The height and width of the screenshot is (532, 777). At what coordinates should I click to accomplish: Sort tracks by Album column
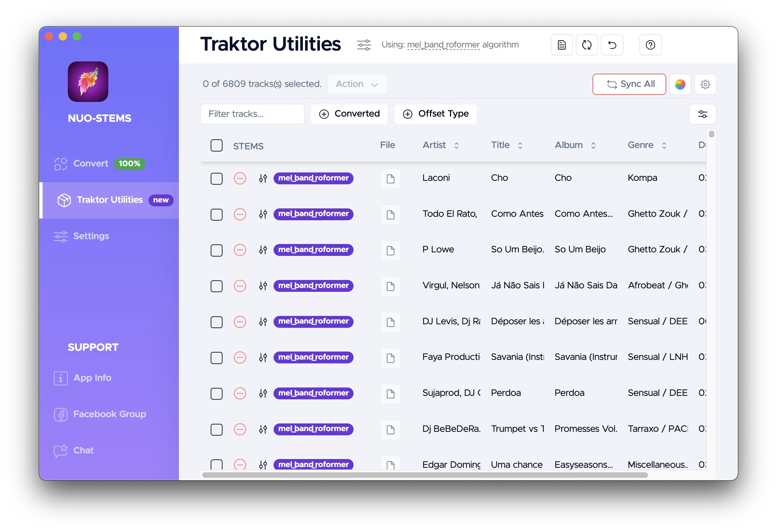point(575,145)
